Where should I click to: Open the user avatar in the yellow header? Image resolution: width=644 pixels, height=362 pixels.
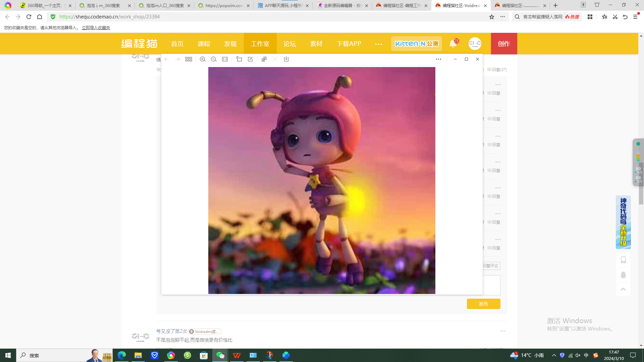point(475,44)
